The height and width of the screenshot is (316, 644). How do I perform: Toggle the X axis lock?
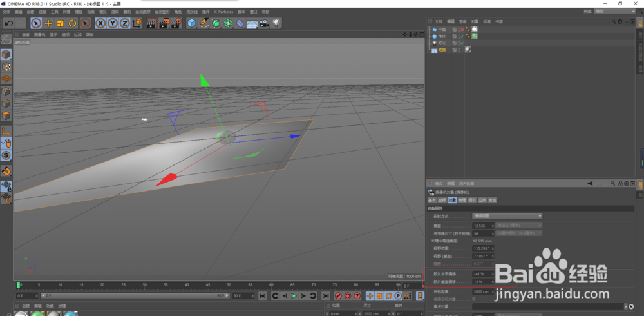click(x=100, y=23)
